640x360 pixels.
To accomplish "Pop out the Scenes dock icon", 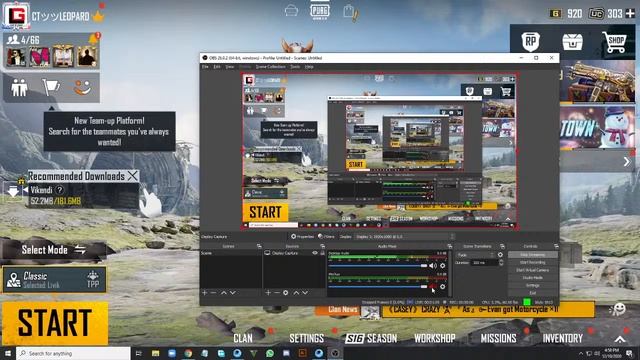I will coord(259,246).
